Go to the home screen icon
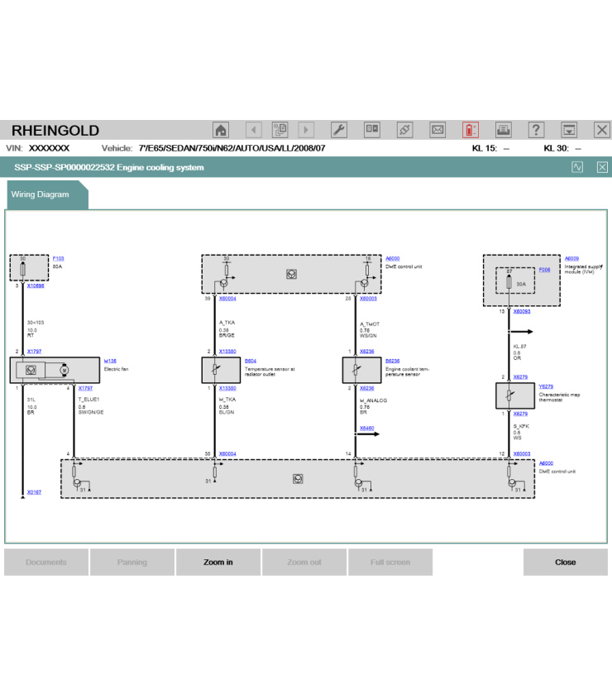 (x=221, y=130)
